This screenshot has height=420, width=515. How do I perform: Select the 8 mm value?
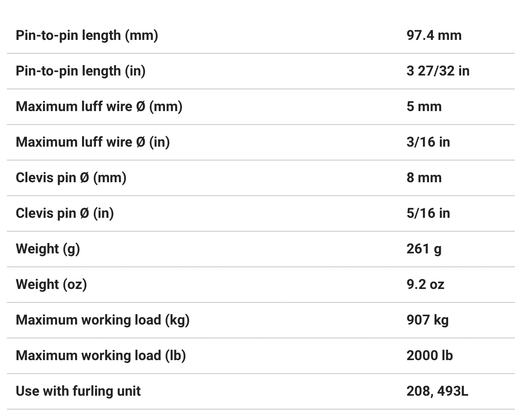tap(424, 177)
